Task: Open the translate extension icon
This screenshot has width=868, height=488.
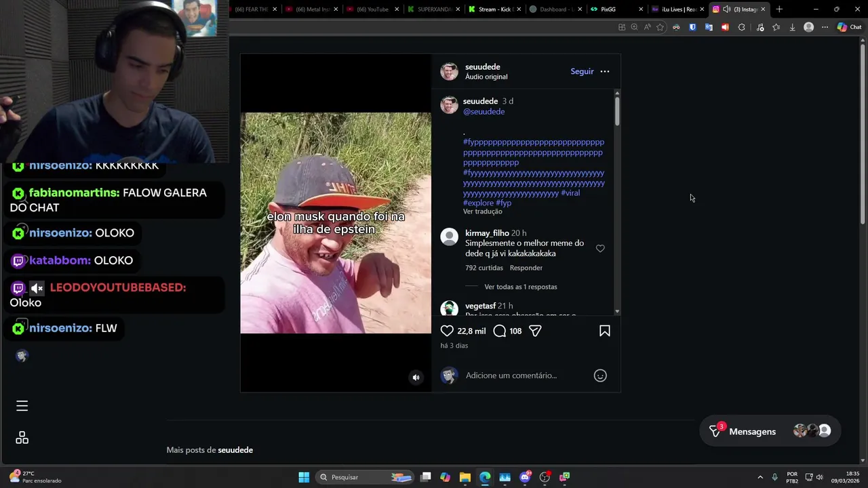Action: 709,27
